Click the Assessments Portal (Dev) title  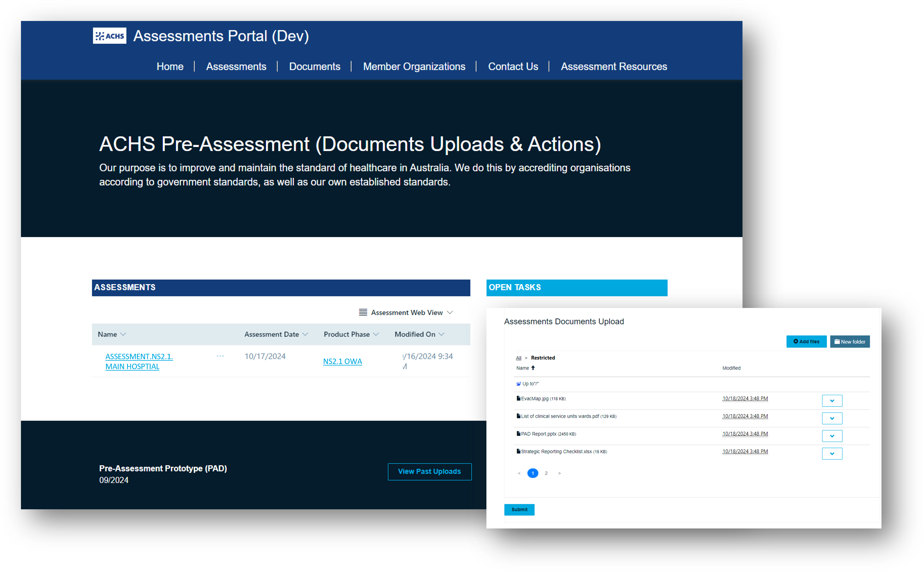[x=221, y=36]
